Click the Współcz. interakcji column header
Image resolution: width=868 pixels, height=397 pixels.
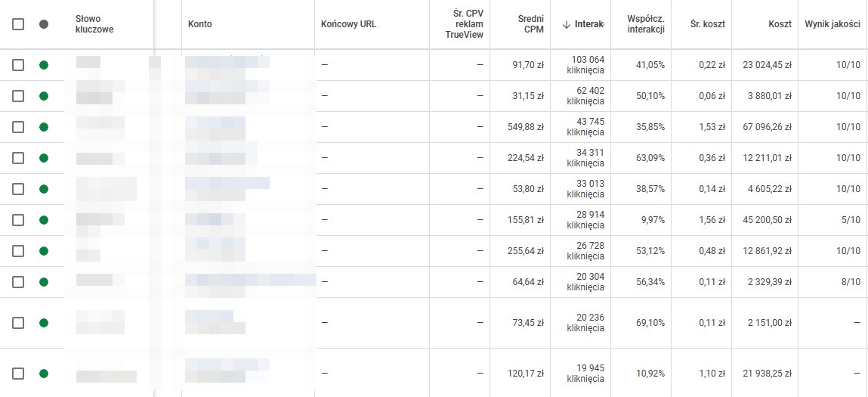[646, 24]
